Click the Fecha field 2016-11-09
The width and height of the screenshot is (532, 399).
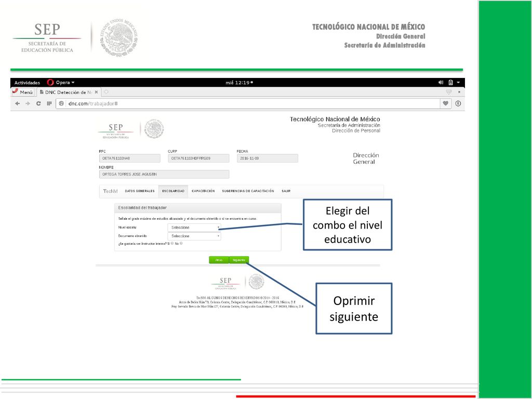point(268,158)
